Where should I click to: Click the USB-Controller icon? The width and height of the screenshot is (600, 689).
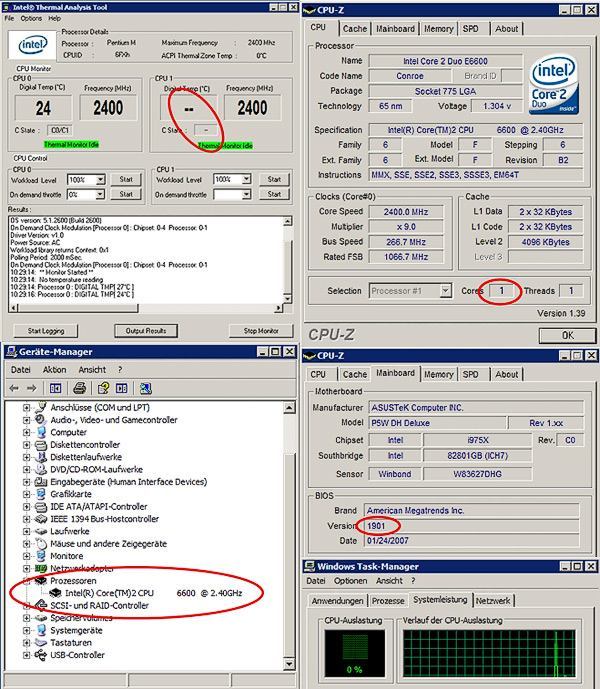pos(41,655)
